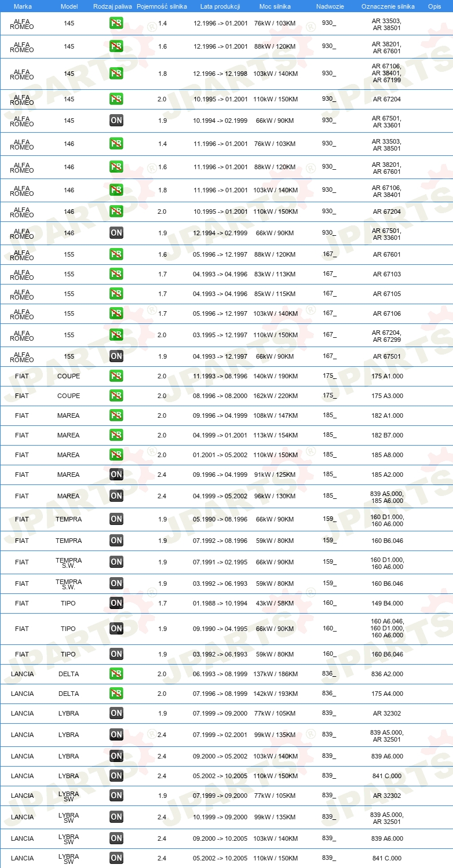Select the date range 12.1996 -> 12.1998
This screenshot has width=453, height=868.
pos(221,74)
